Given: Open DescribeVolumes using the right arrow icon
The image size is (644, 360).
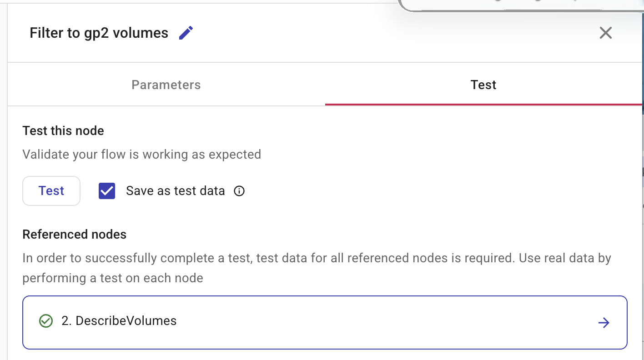Looking at the screenshot, I should pos(604,323).
